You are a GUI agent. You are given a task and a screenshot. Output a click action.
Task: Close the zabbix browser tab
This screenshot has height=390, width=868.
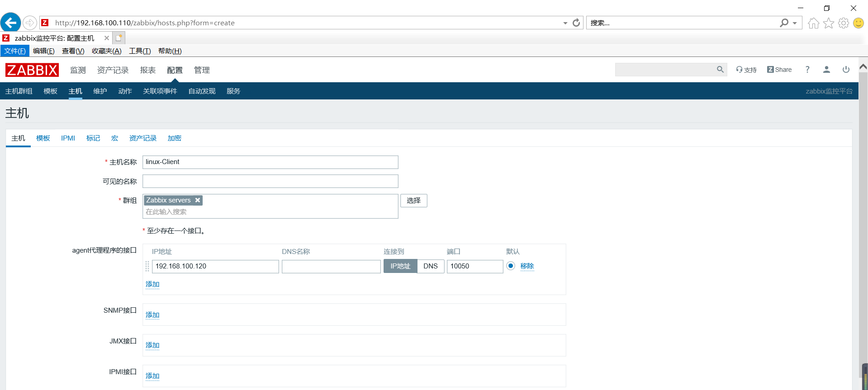point(107,38)
